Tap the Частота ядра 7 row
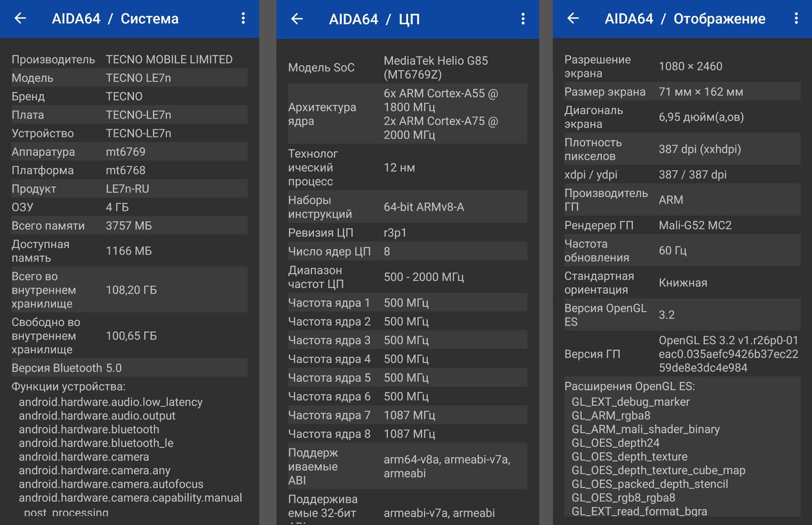This screenshot has height=525, width=812. pyautogui.click(x=407, y=415)
